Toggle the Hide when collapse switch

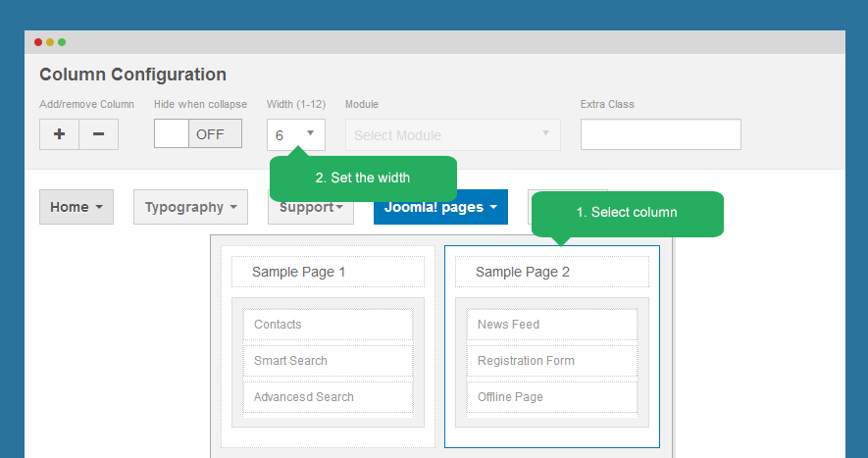[197, 134]
